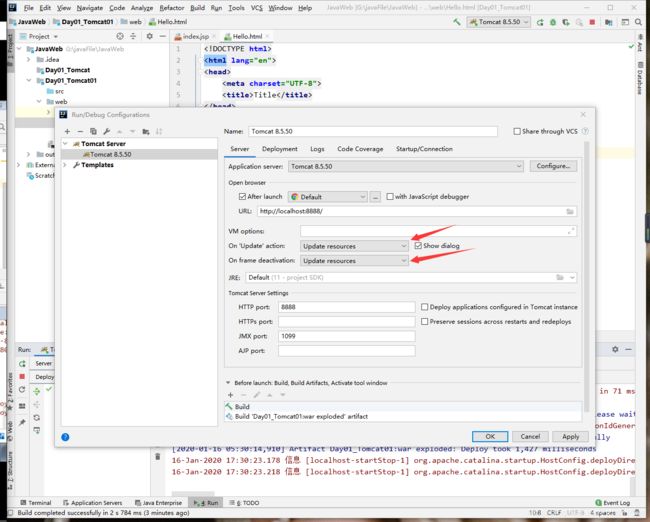This screenshot has height=522, width=650.
Task: Expand Templates tree node
Action: 65,165
